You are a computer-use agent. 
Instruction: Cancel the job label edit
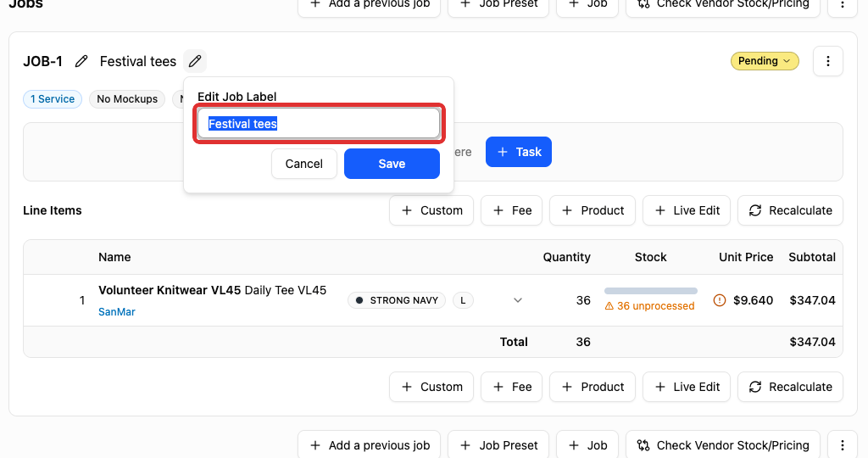(304, 164)
